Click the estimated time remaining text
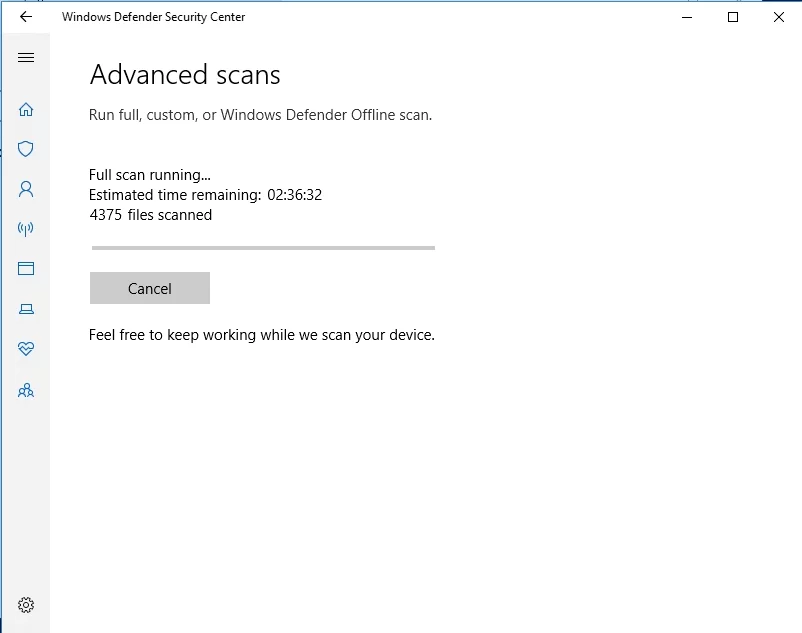The image size is (802, 633). point(205,195)
